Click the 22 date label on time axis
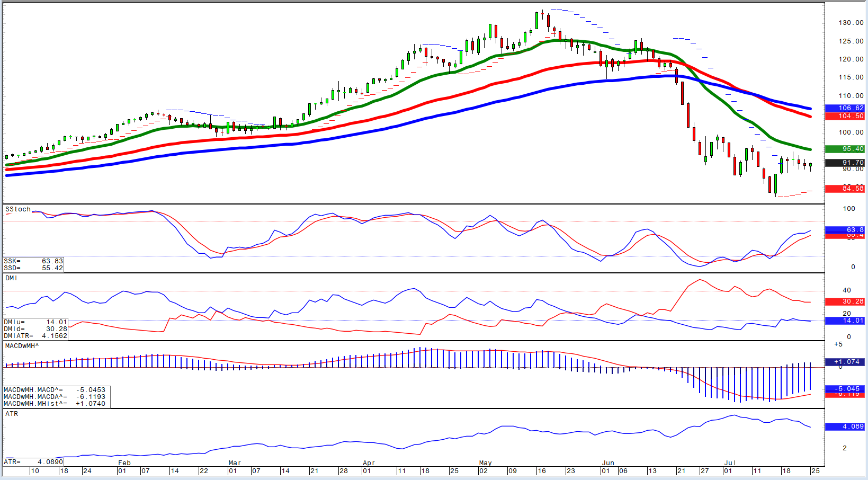868x480 pixels. tap(203, 471)
